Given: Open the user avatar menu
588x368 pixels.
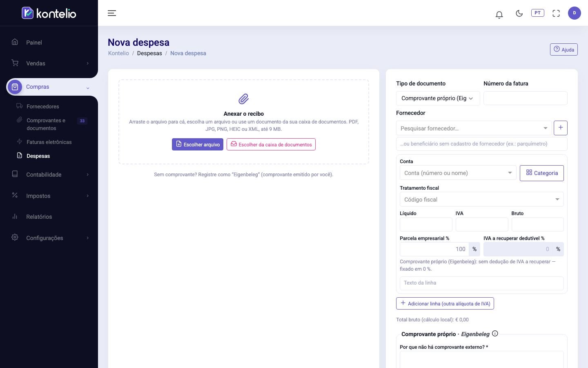Looking at the screenshot, I should (575, 13).
